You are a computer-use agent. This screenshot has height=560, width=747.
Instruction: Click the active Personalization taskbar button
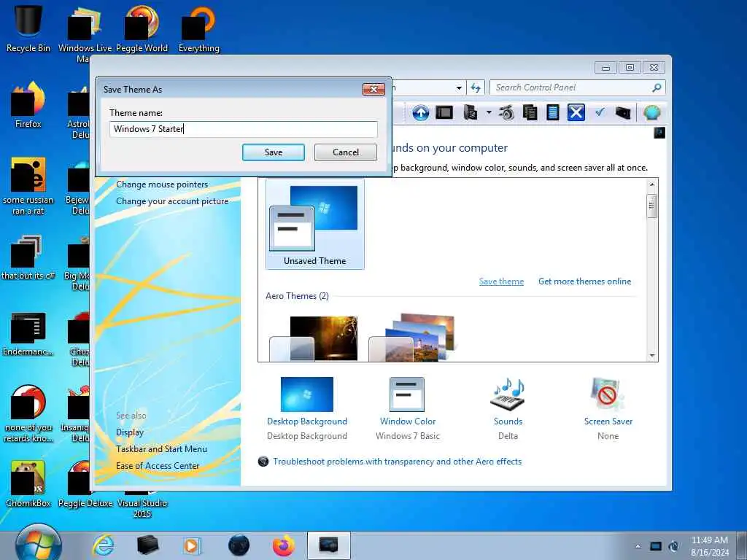[x=329, y=545]
